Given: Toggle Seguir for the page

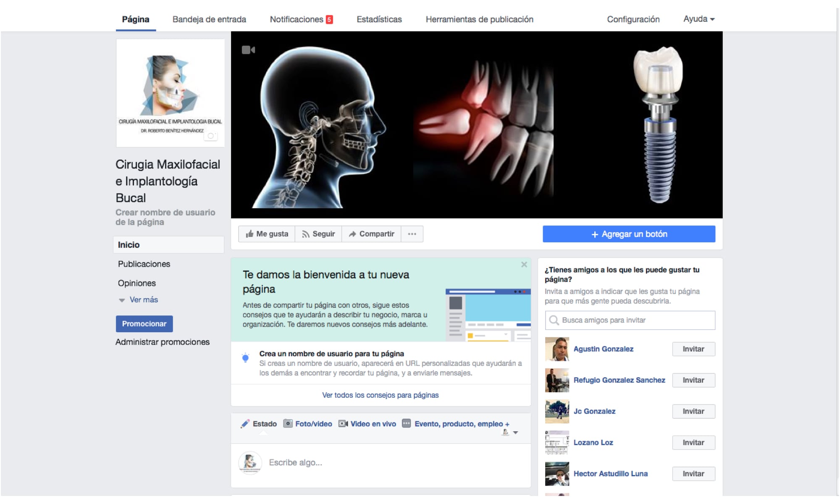Looking at the screenshot, I should click(x=318, y=234).
